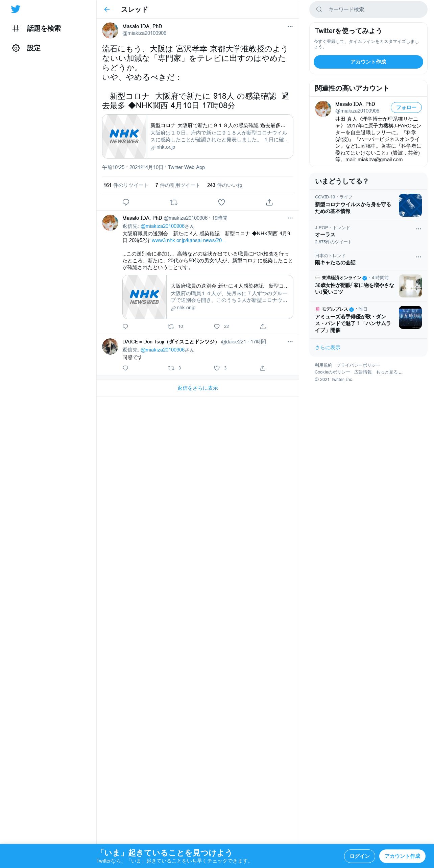Open NHK card about 送別会 infections
434x868 pixels.
click(208, 297)
